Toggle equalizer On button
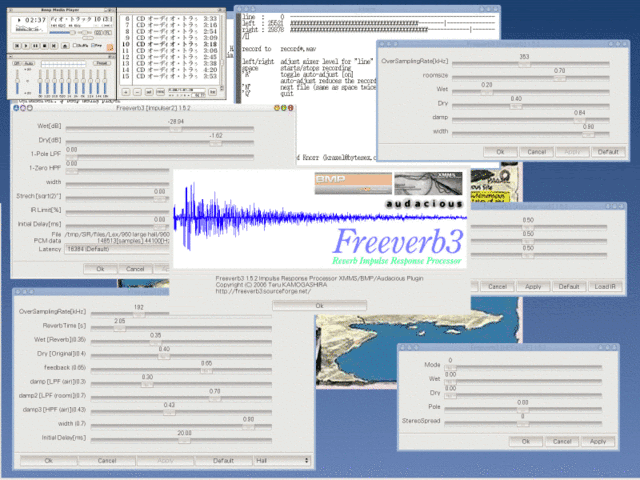 (15, 61)
